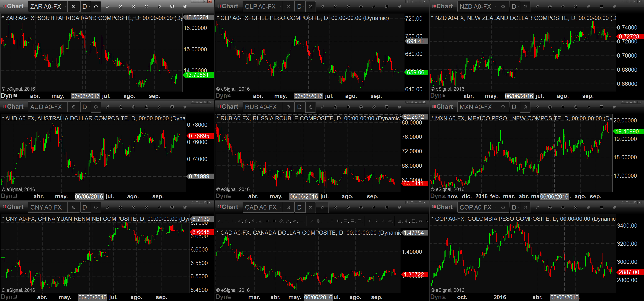Open the Chart menu title in COP window
Screen dimensions: 644x301
pos(444,207)
